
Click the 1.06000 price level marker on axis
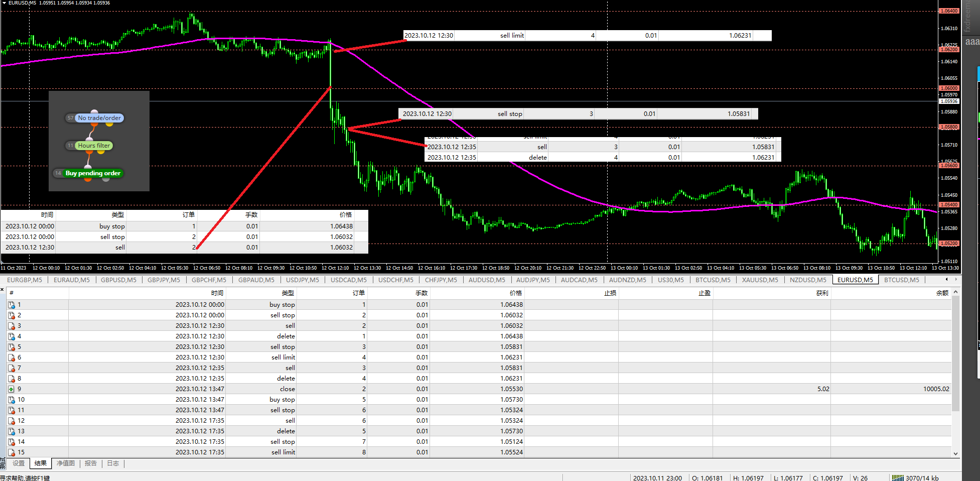click(949, 88)
